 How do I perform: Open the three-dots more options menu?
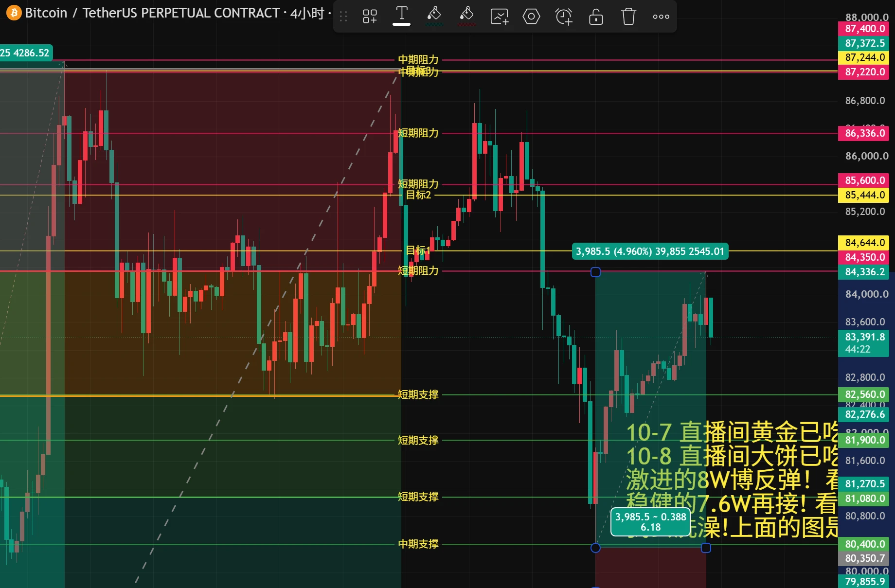661,17
